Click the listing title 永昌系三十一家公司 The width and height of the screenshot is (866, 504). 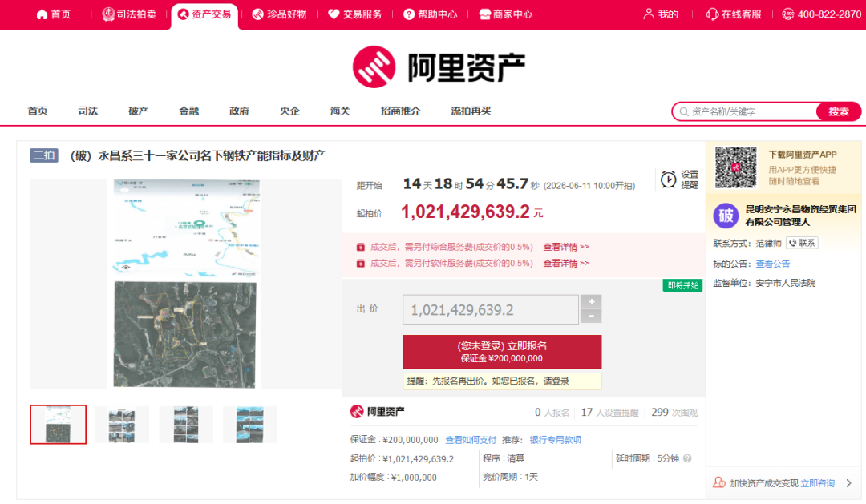(198, 155)
